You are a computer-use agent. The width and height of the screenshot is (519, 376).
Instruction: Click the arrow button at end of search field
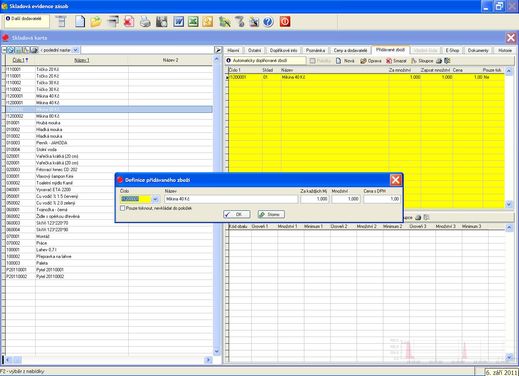point(218,50)
